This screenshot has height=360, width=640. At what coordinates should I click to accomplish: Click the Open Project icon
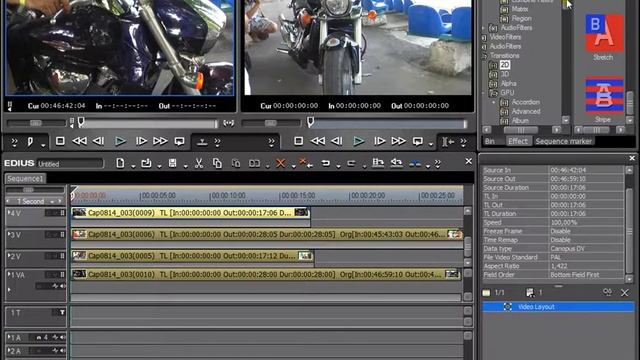coord(146,163)
